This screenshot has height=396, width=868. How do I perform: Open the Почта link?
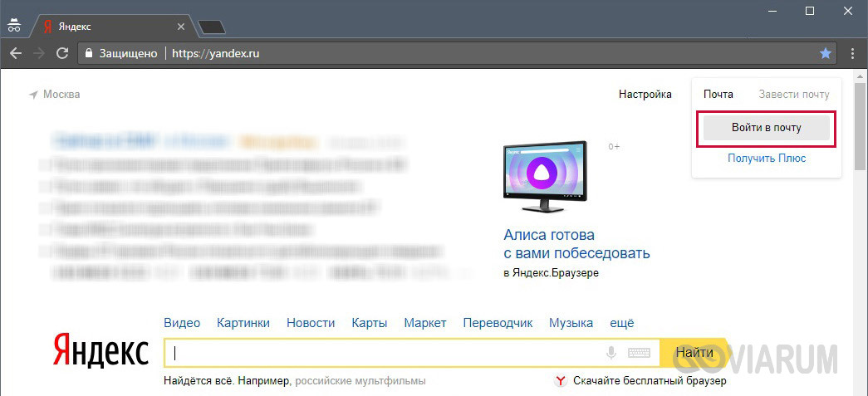click(718, 95)
